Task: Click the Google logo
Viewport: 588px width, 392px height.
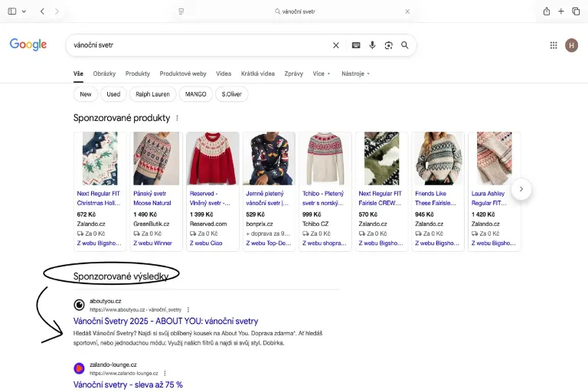Action: [28, 44]
